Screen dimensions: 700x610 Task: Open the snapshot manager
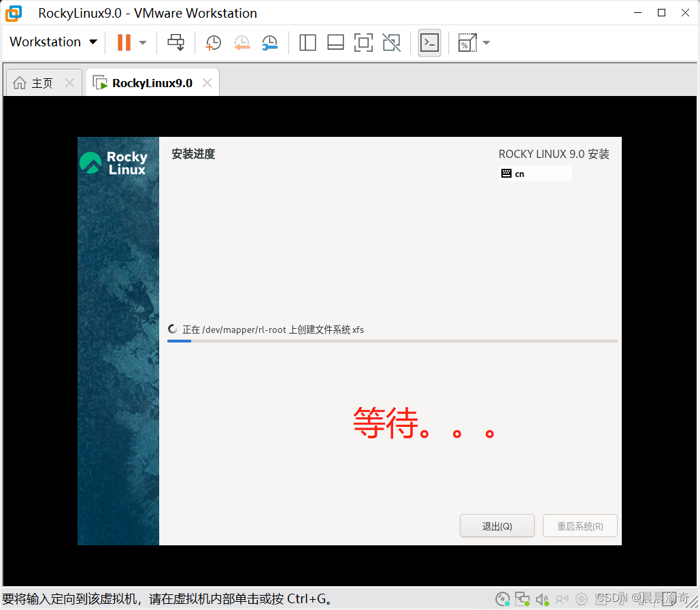[270, 43]
